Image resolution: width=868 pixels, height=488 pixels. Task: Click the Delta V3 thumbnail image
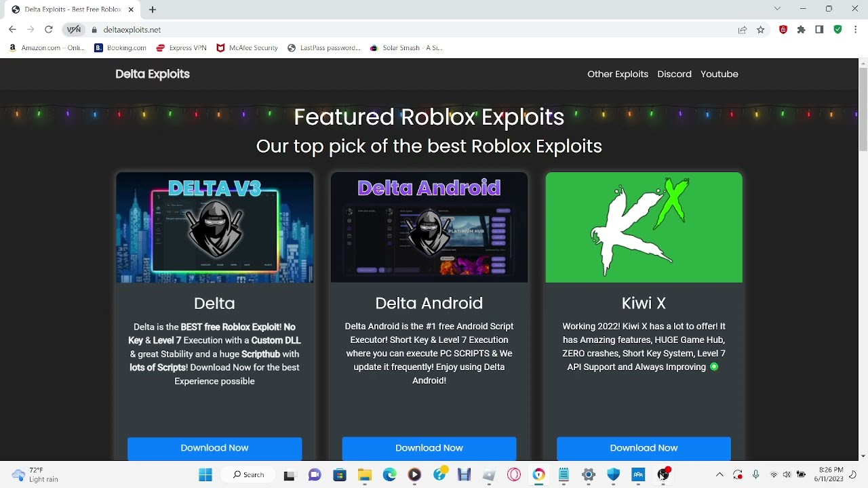click(214, 227)
